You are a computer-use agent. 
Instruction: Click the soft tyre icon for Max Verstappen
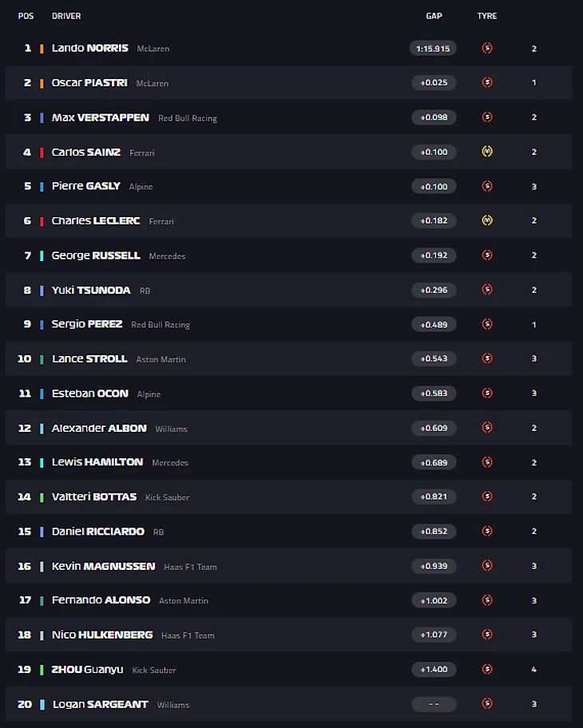487,117
